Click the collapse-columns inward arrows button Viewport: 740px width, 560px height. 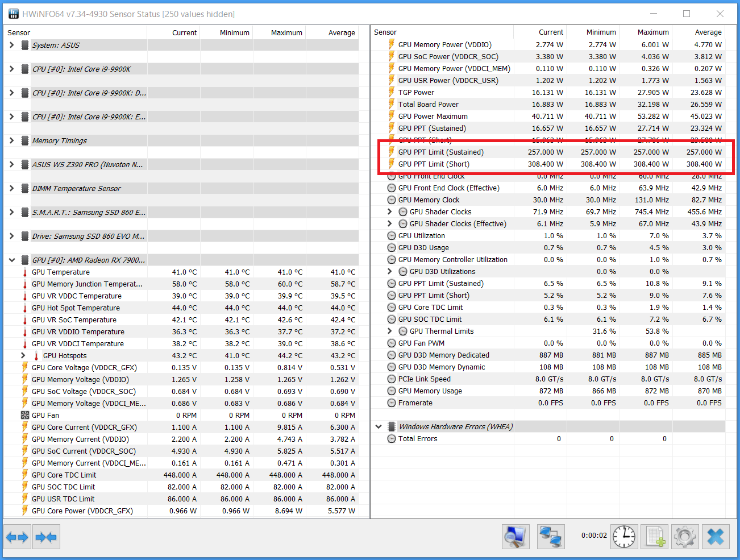point(46,537)
